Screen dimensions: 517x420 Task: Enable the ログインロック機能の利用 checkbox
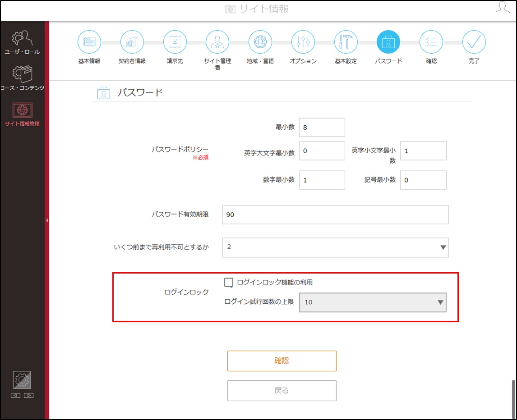pos(228,282)
